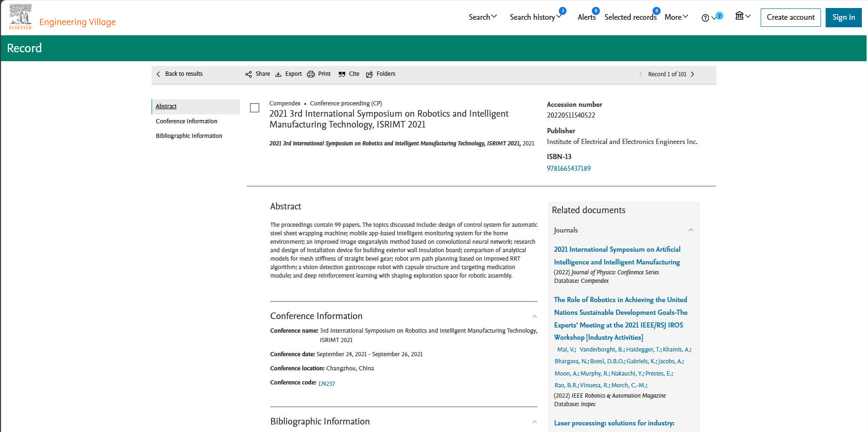Click author Bhargava, N. link

pyautogui.click(x=571, y=361)
